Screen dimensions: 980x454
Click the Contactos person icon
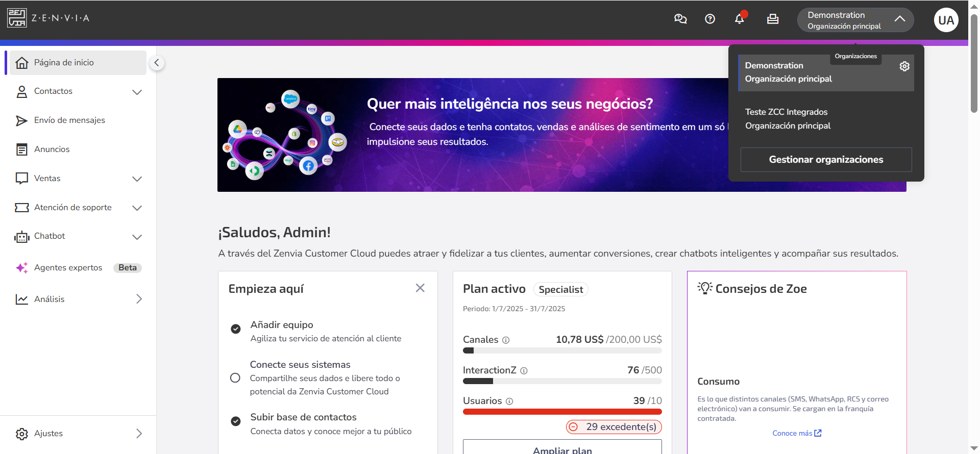coord(22,92)
